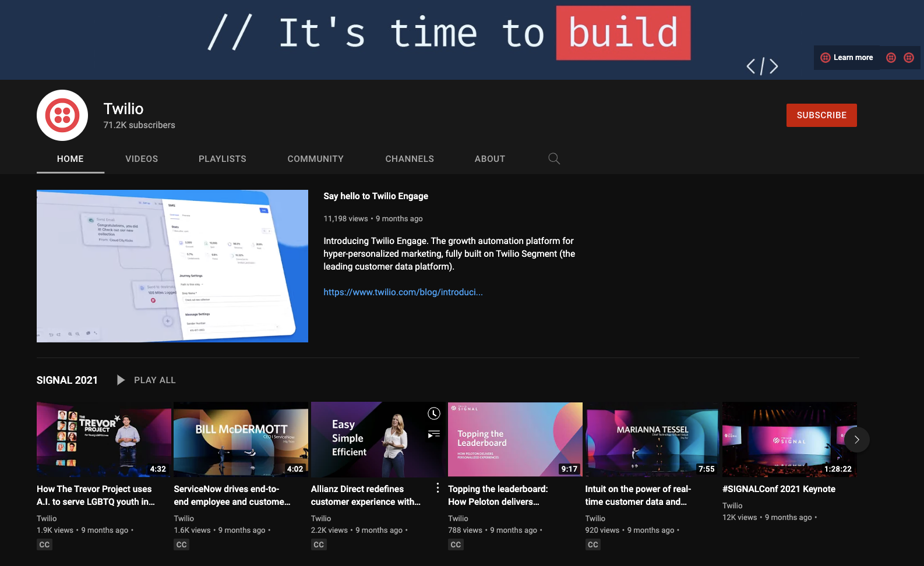Click Twilio channel name under Keynote video
Screen dimensions: 924x566
pyautogui.click(x=732, y=505)
